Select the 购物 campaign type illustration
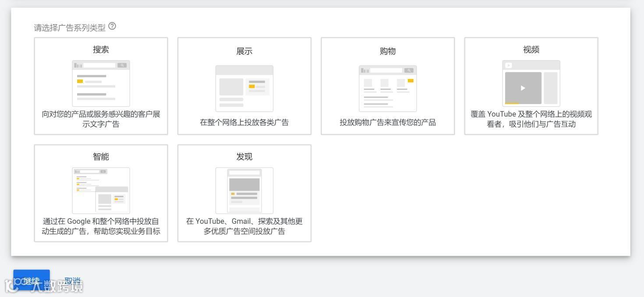644x297 pixels. (388, 89)
